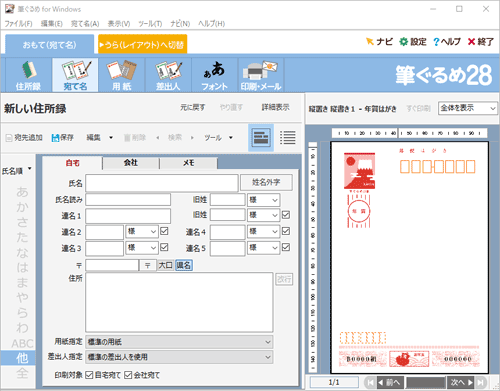
Task: Open the ファイル(F) menu
Action: [x=18, y=24]
